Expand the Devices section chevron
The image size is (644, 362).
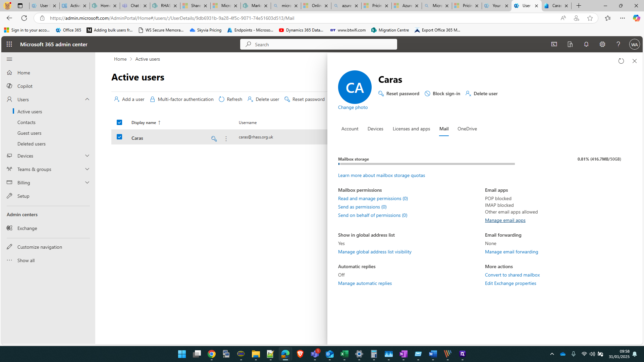pyautogui.click(x=87, y=156)
